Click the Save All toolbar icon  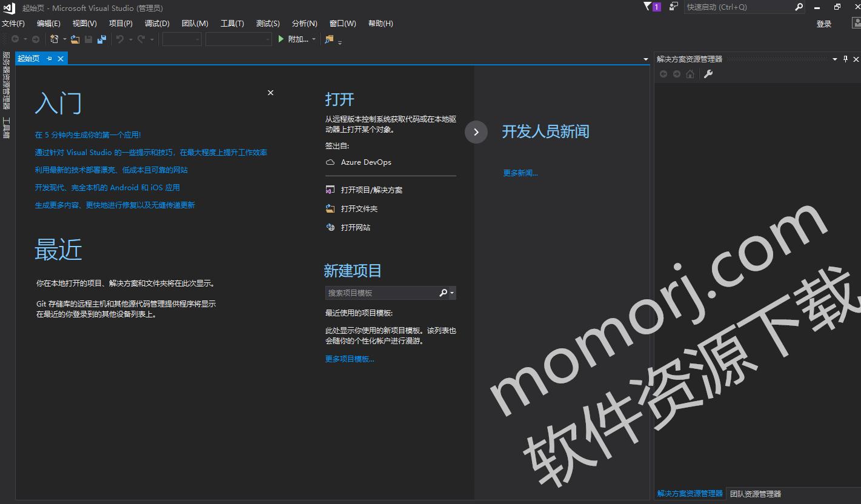(x=102, y=38)
